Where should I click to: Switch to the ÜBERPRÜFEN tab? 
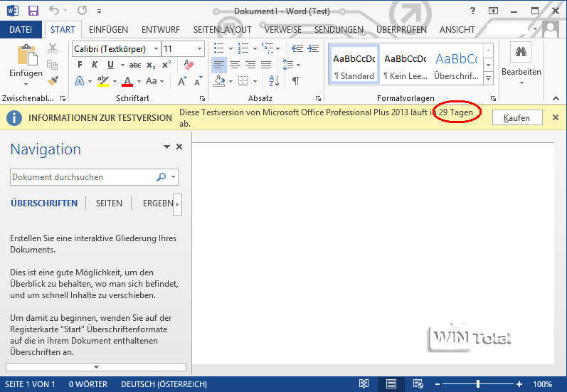401,30
